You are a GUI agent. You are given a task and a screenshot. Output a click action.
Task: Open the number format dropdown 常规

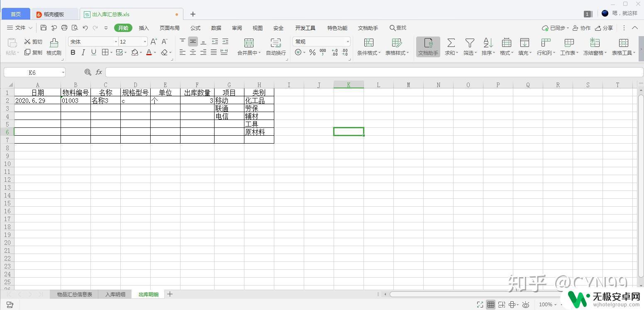tap(348, 41)
